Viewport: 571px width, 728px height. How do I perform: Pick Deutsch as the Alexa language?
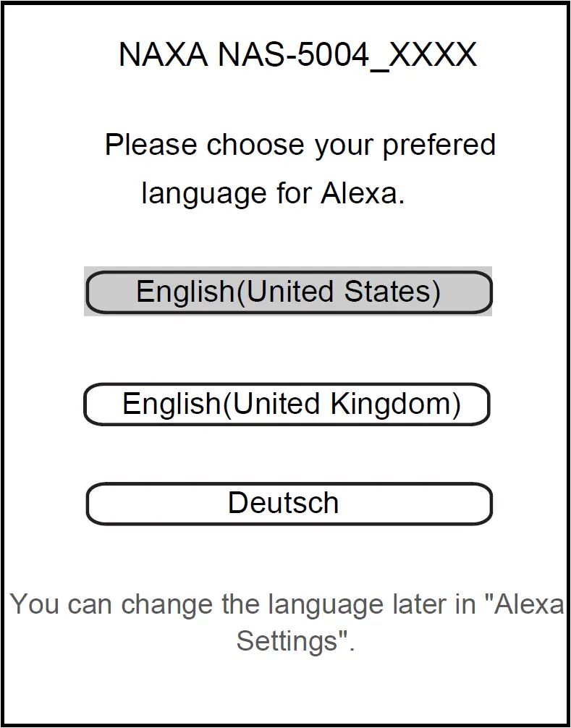(x=289, y=504)
